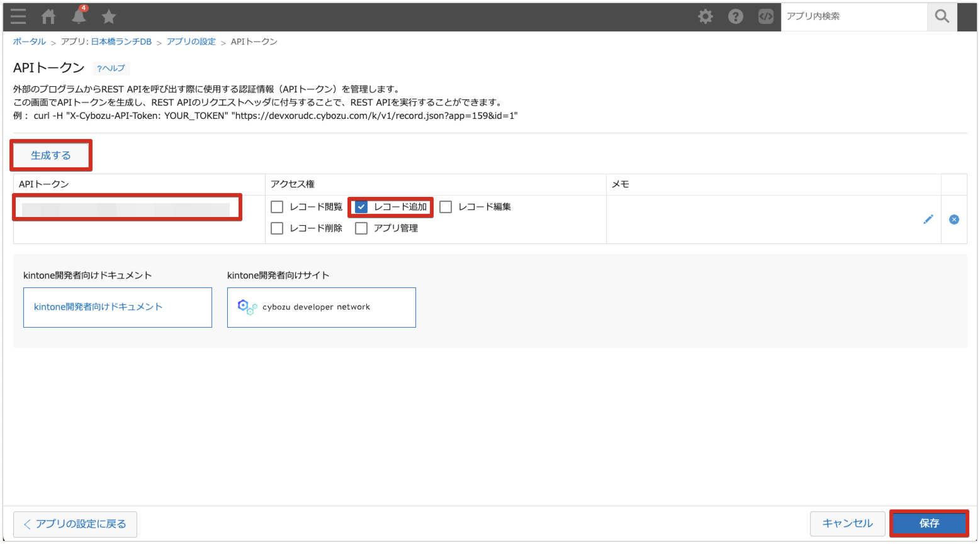Enable the レコード編集 permission
980x544 pixels.
click(446, 207)
